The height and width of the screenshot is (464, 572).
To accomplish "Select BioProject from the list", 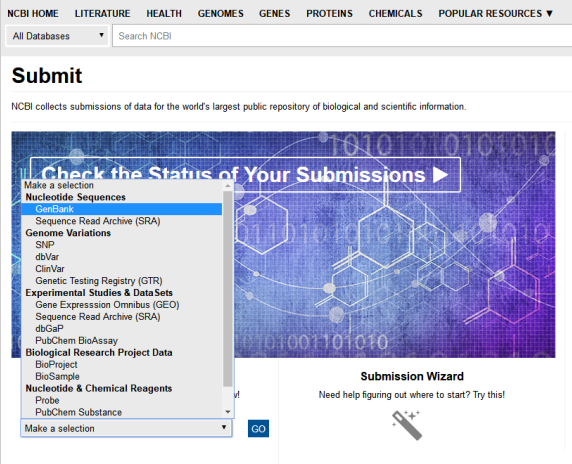I will point(122,364).
